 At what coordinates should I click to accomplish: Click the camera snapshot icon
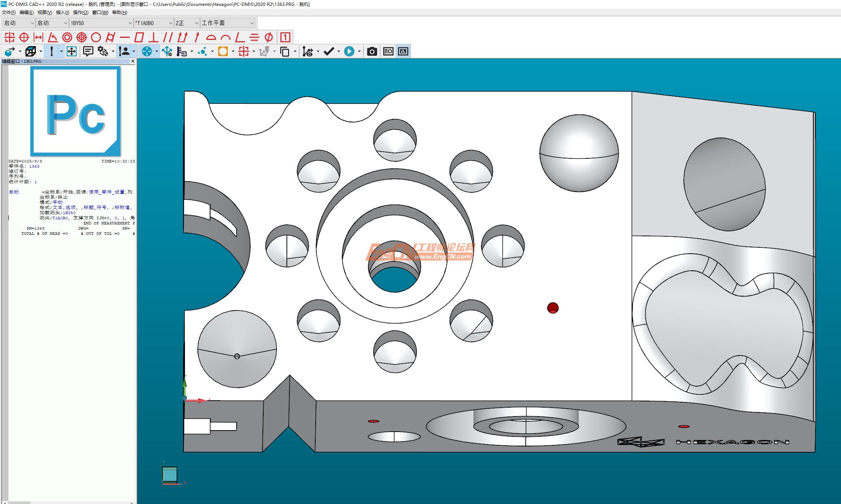(x=372, y=51)
